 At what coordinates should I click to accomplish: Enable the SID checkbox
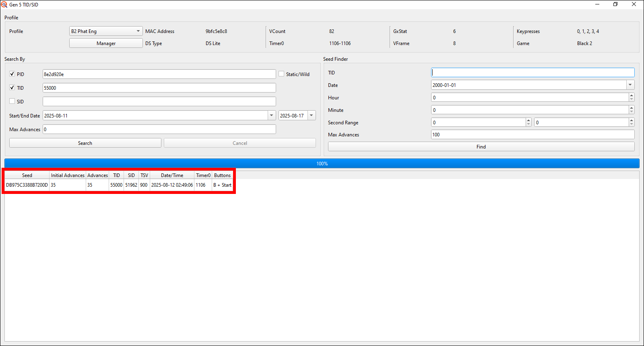pyautogui.click(x=12, y=101)
